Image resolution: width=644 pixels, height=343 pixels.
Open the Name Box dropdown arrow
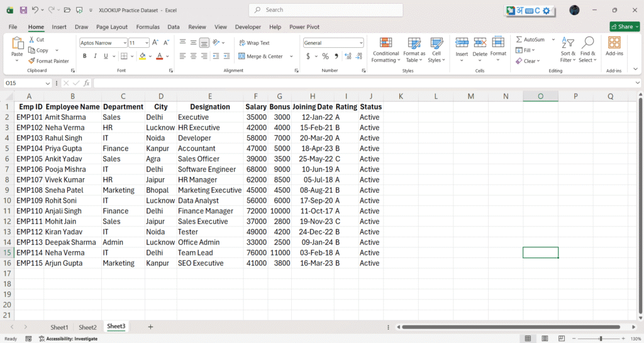tap(48, 83)
